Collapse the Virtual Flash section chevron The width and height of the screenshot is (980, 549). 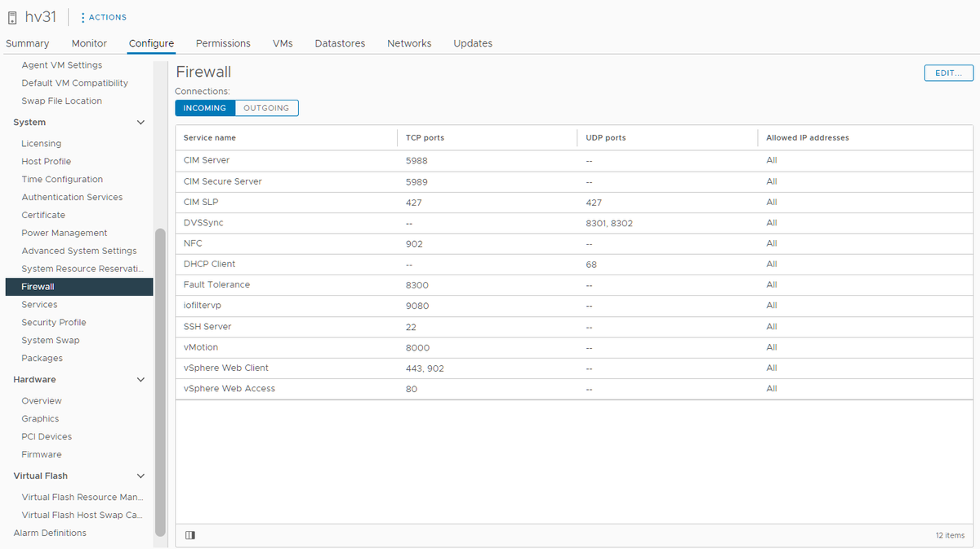[140, 476]
